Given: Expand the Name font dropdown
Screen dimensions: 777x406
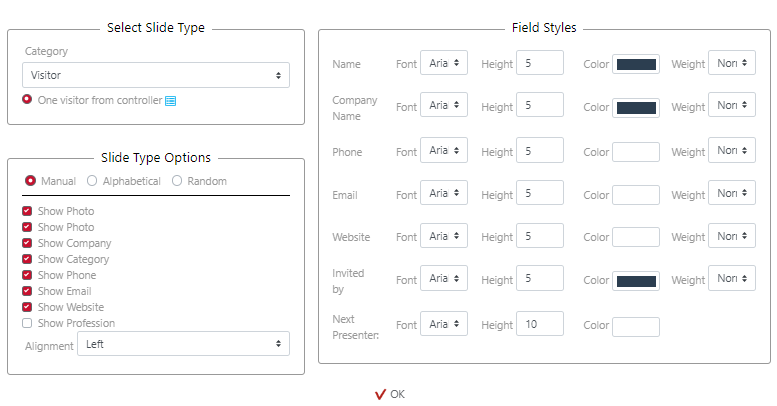Looking at the screenshot, I should coord(443,63).
